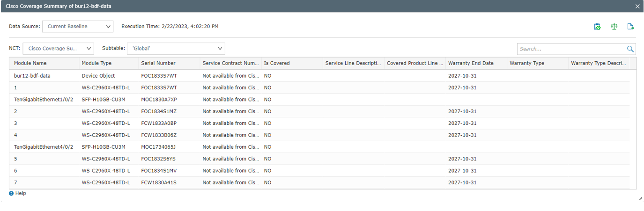Image resolution: width=644 pixels, height=211 pixels.
Task: Click the Module Type column header
Action: (96, 63)
